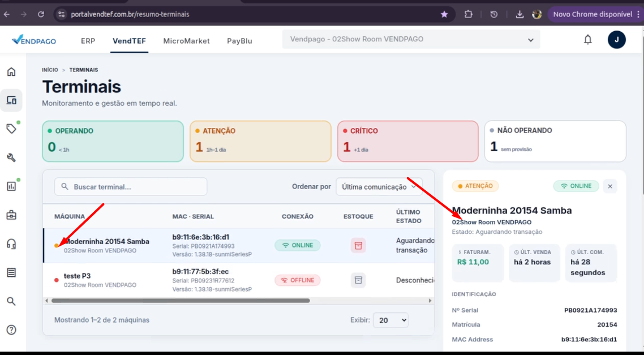
Task: Click the serial number PB0921A174993 in details
Action: coord(591,310)
